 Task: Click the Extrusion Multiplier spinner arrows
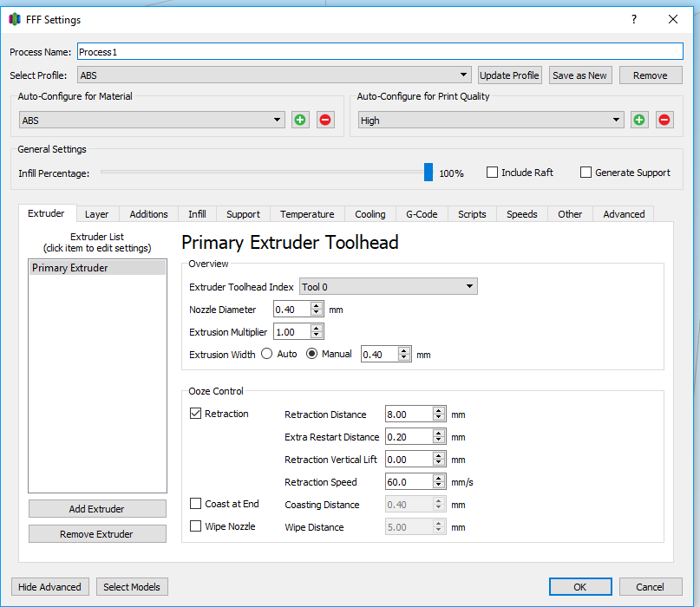point(317,331)
